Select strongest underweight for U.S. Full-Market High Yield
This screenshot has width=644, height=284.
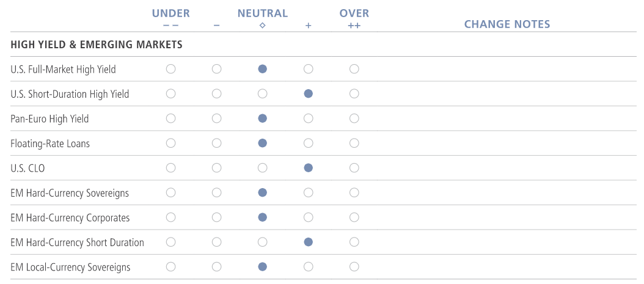click(171, 69)
